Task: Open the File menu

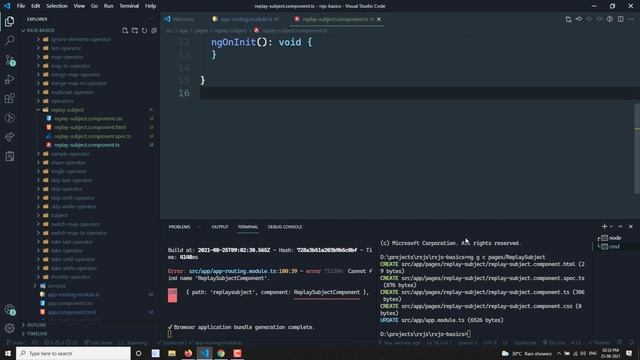Action: point(21,6)
